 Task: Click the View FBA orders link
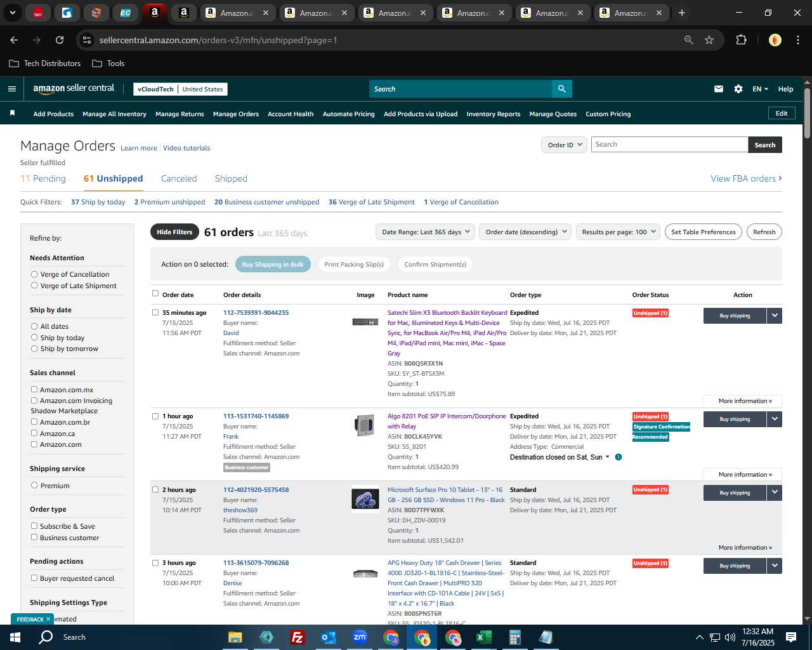tap(746, 178)
